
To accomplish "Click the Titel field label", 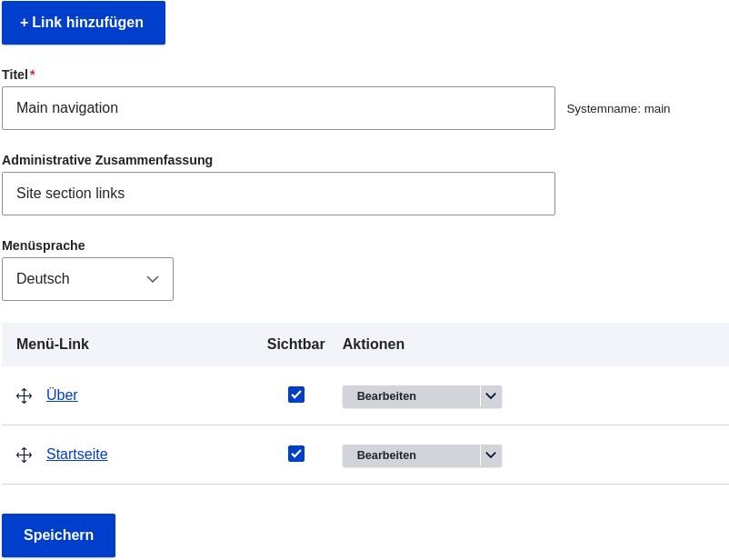I will (x=15, y=75).
